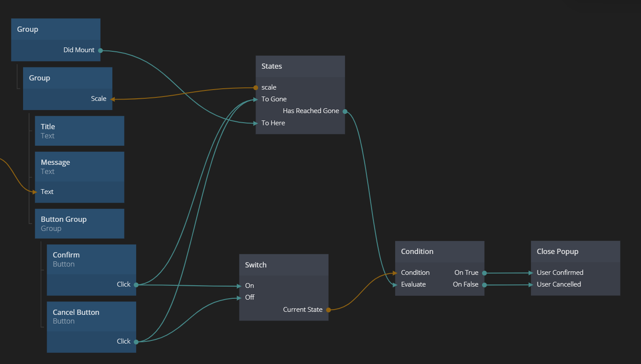Image resolution: width=641 pixels, height=364 pixels.
Task: Click the On False output port
Action: click(484, 285)
